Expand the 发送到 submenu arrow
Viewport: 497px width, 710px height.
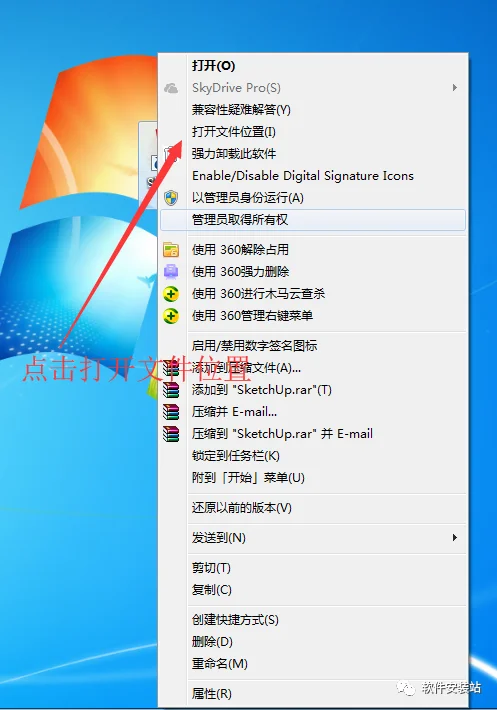pos(454,537)
